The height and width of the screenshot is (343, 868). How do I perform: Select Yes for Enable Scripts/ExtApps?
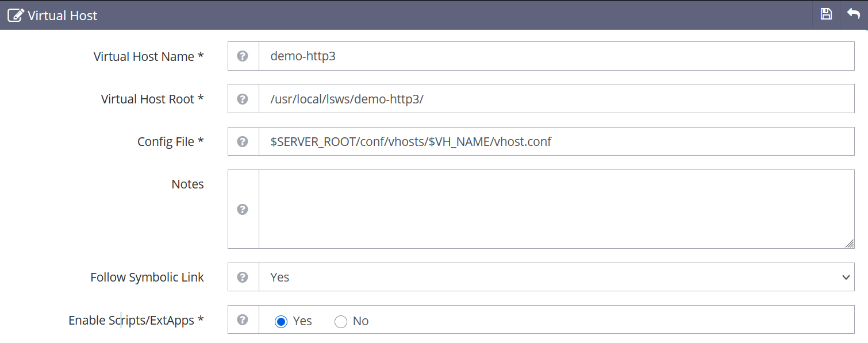[281, 321]
